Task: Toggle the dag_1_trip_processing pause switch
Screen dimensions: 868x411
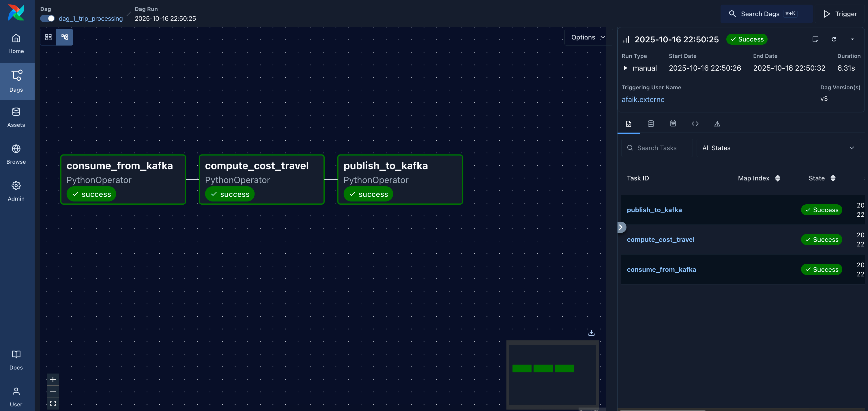Action: (48, 18)
